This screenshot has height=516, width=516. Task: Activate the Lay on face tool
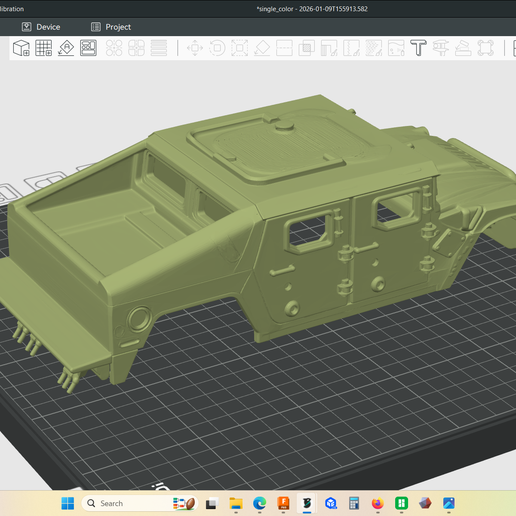[x=262, y=48]
